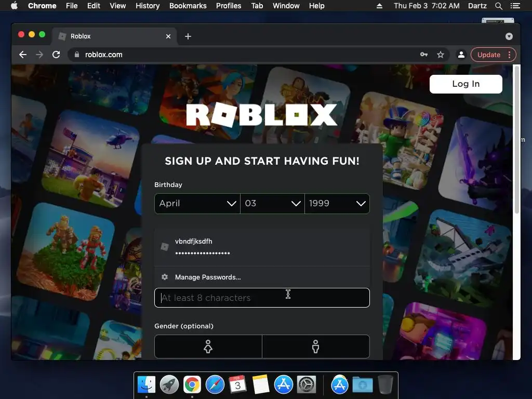Click the Update button in Chrome toolbar
This screenshot has width=532, height=399.
tap(488, 55)
